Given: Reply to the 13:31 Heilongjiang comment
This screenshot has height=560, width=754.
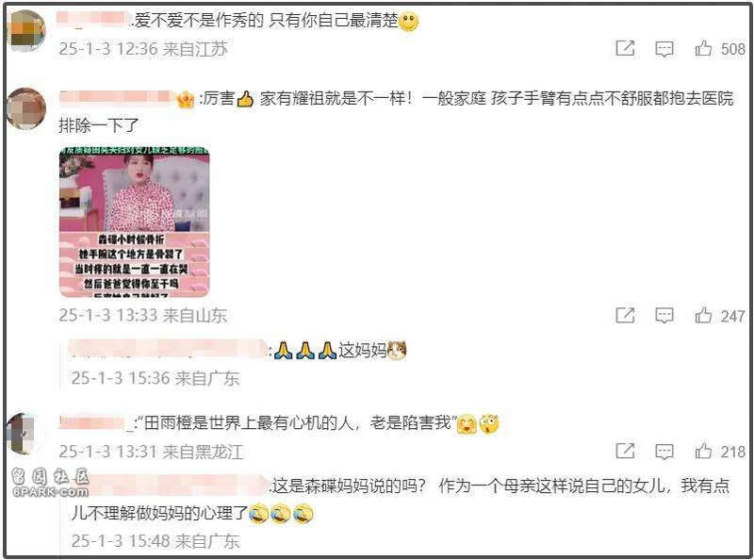Looking at the screenshot, I should [664, 452].
